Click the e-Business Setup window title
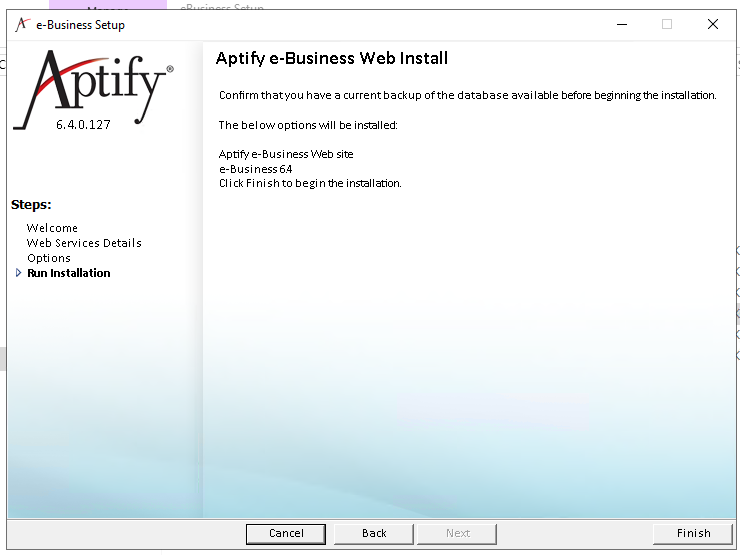Viewport: 740px width, 555px height. (81, 25)
